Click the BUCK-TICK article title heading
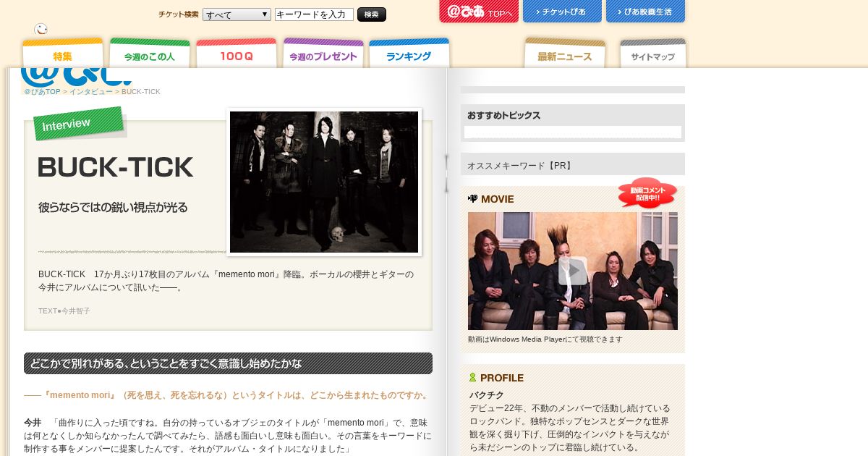This screenshot has width=868, height=456. (x=116, y=167)
